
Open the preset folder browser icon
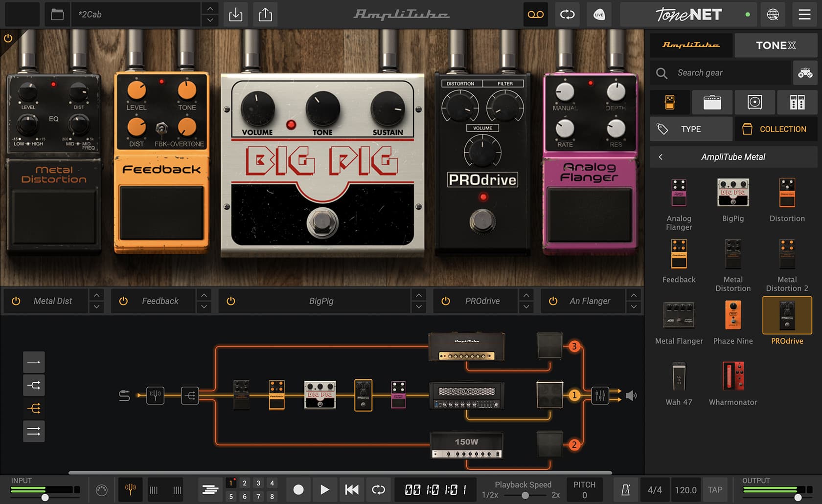[57, 15]
